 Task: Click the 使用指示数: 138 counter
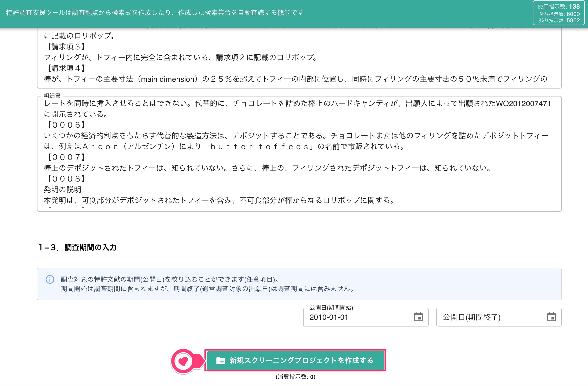coord(558,6)
